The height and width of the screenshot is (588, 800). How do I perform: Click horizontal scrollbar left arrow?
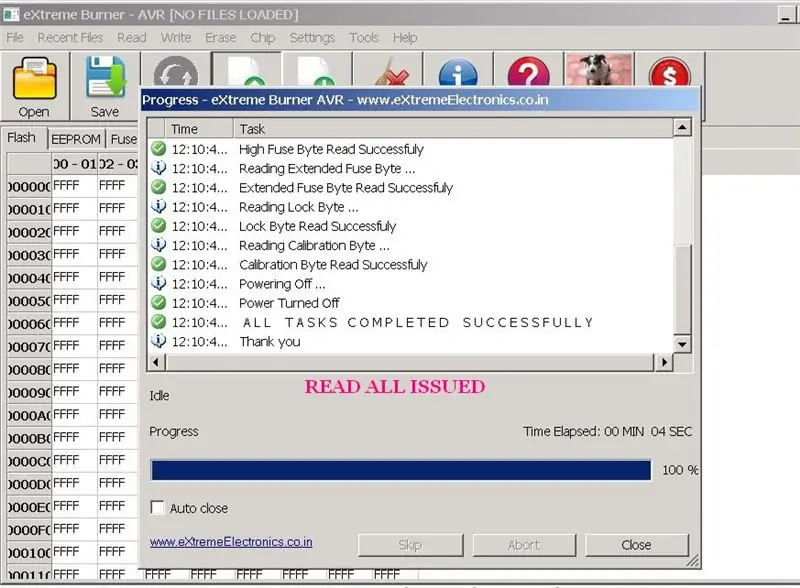(x=156, y=362)
